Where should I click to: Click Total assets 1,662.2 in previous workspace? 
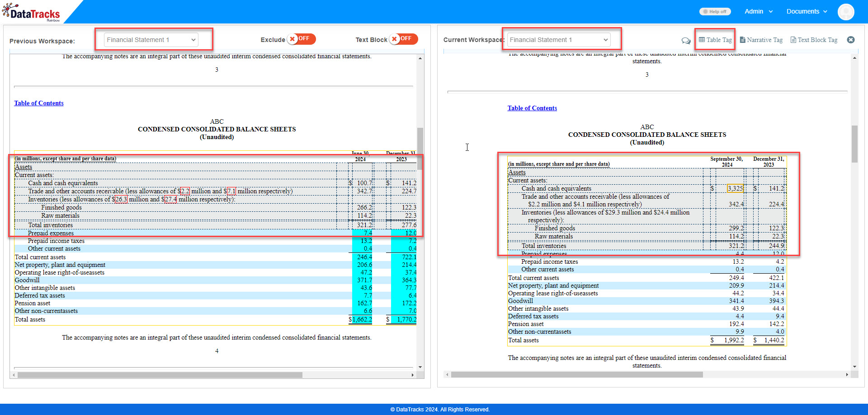click(x=362, y=319)
